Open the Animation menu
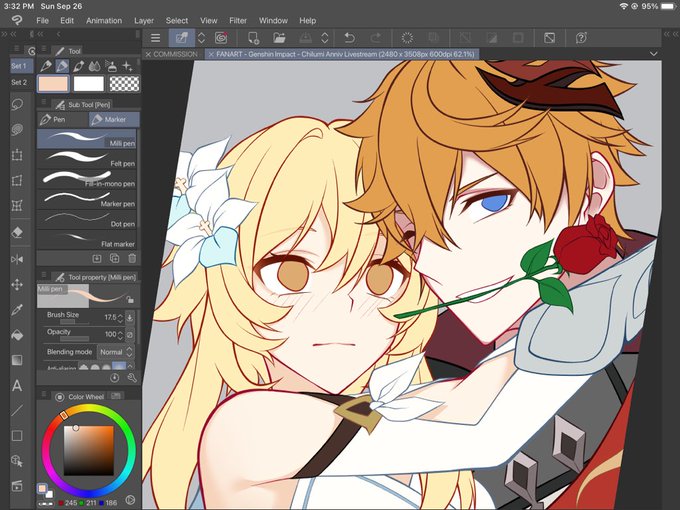Viewport: 680px width, 510px height. click(104, 20)
